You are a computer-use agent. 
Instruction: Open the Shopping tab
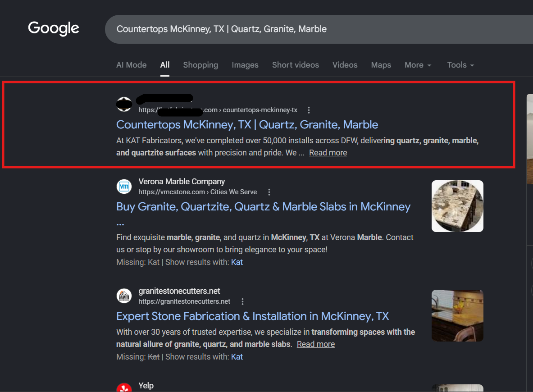(x=200, y=65)
